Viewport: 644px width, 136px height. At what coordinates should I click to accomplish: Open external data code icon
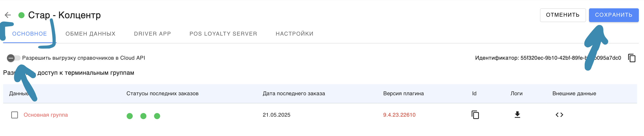pos(559,115)
